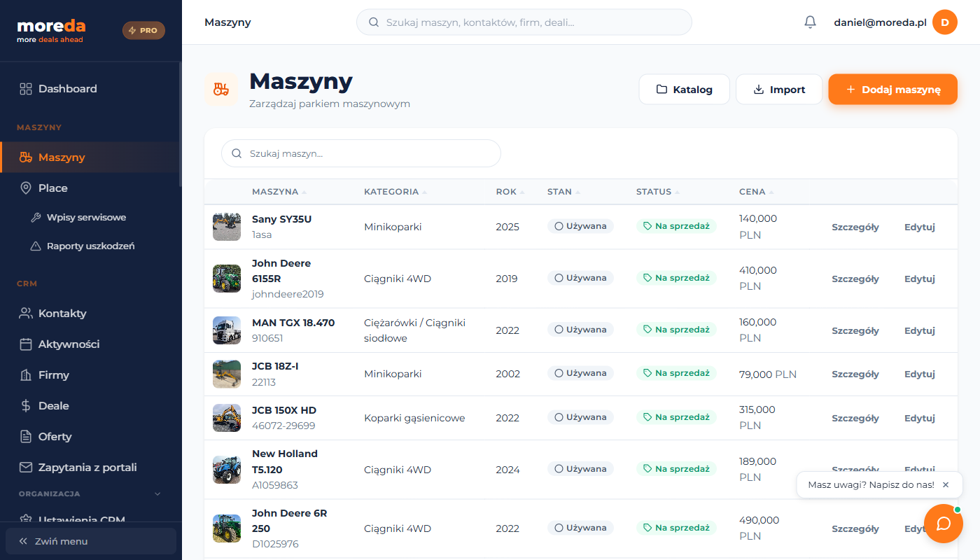This screenshot has width=980, height=560.
Task: Sort by the STATUS column header
Action: click(658, 192)
